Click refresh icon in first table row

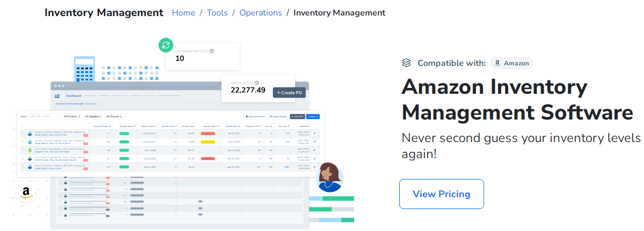point(314,133)
